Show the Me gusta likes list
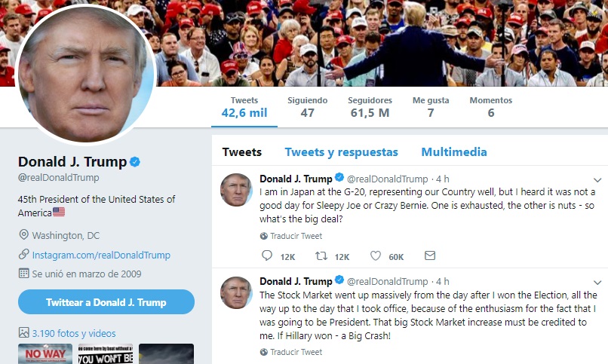Image resolution: width=608 pixels, height=364 pixels. [431, 107]
